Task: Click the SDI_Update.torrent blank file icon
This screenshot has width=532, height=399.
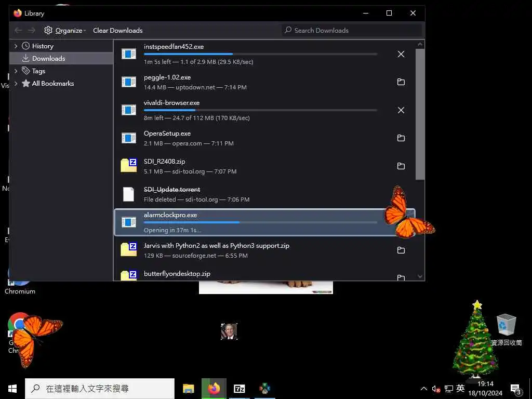Action: click(128, 194)
